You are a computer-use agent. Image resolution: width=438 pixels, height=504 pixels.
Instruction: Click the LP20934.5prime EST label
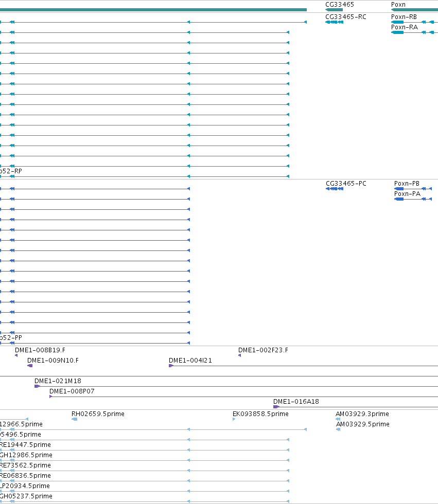pyautogui.click(x=25, y=485)
